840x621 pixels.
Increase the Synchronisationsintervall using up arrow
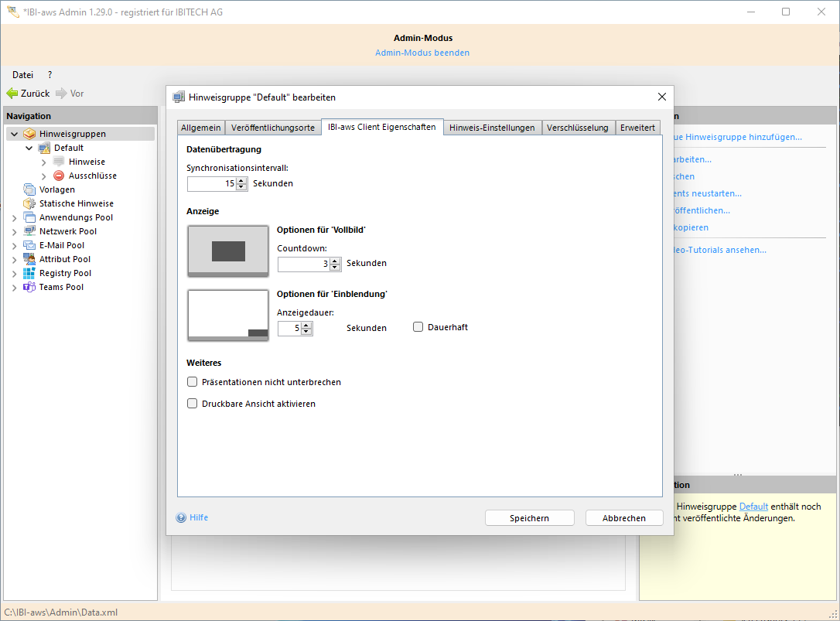[241, 181]
